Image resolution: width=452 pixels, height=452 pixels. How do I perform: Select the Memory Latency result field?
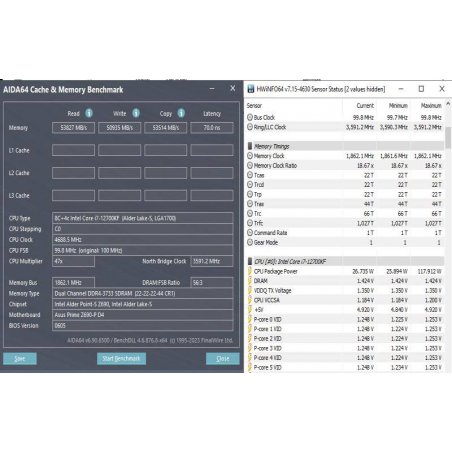[212, 128]
